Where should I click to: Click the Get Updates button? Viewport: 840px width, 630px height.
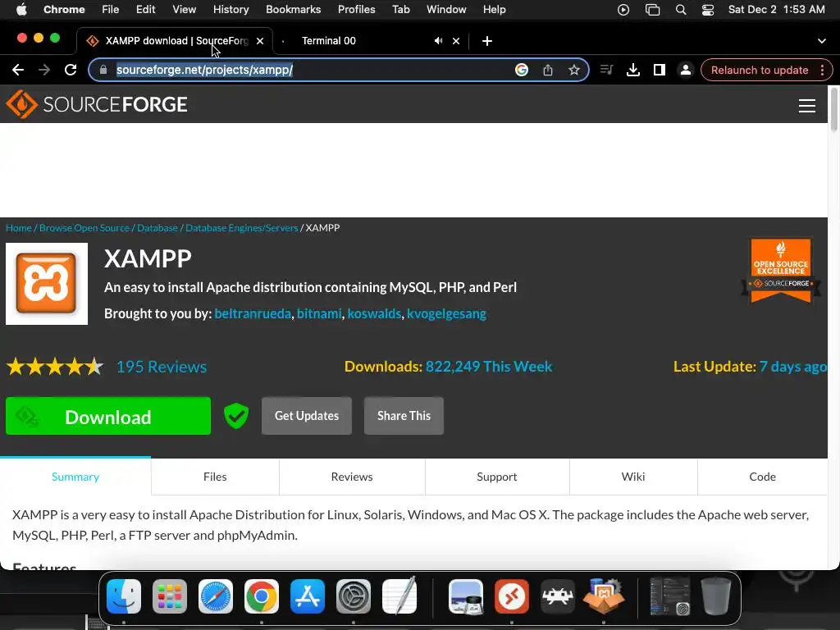[x=307, y=416]
